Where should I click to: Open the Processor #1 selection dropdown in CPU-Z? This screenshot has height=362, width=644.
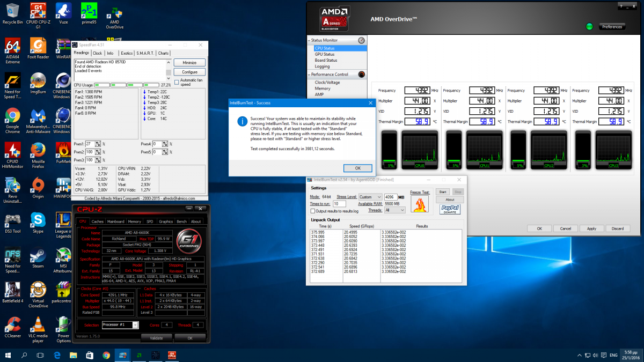coord(120,324)
